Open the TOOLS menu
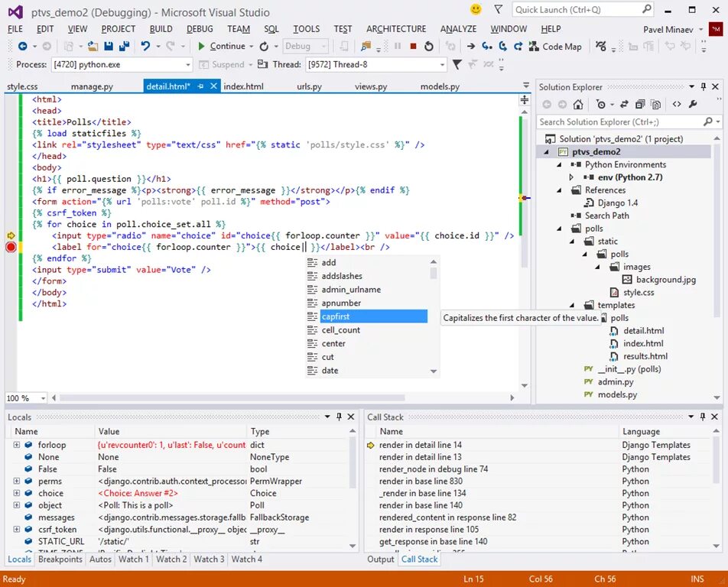The image size is (728, 587). click(x=306, y=29)
